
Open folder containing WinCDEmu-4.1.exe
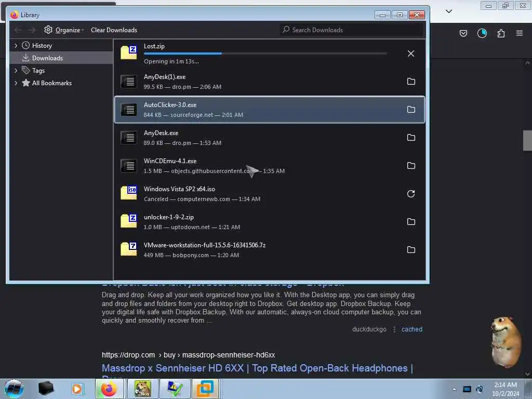pyautogui.click(x=411, y=166)
